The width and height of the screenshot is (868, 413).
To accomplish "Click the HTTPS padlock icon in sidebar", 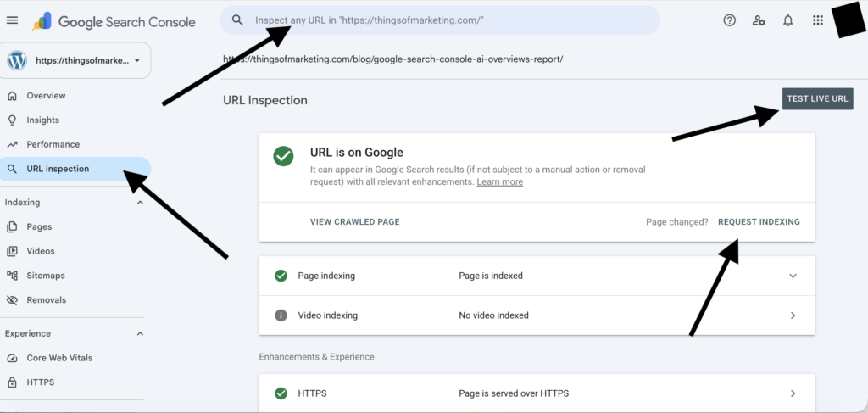I will [x=12, y=382].
